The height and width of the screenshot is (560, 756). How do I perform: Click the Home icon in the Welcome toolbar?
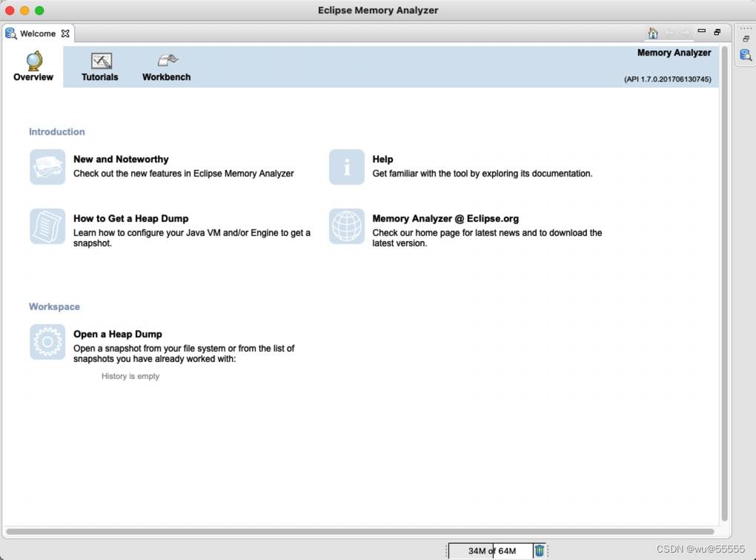pos(653,33)
